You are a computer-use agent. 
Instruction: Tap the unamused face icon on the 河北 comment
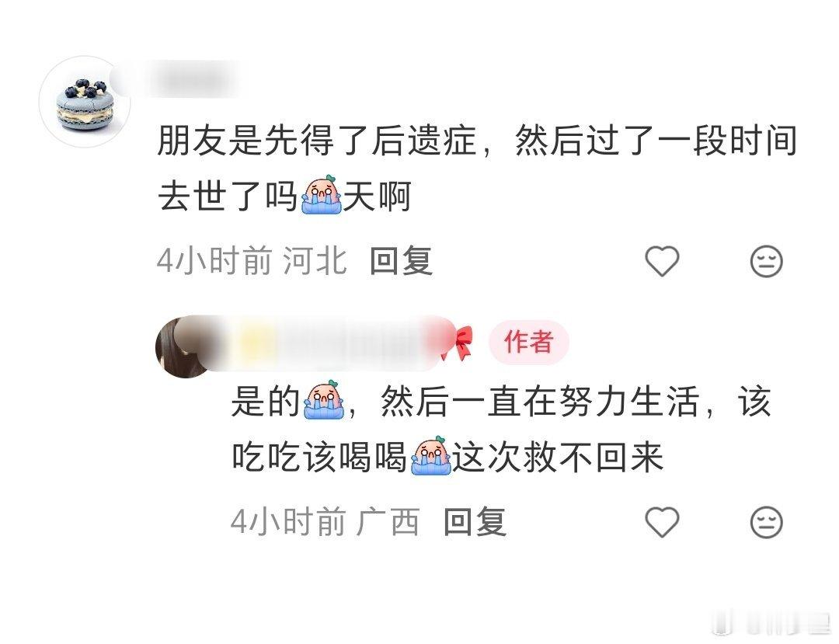point(766,261)
